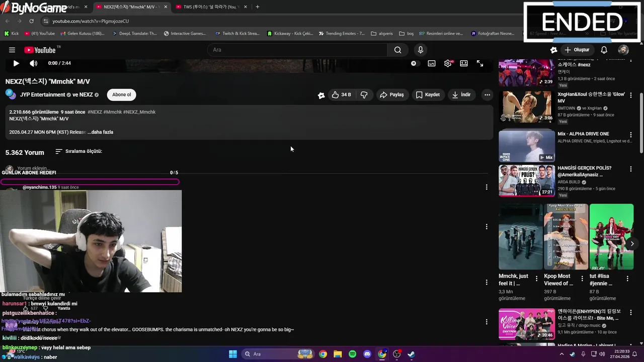Dislike the video
This screenshot has width=644, height=362.
364,95
